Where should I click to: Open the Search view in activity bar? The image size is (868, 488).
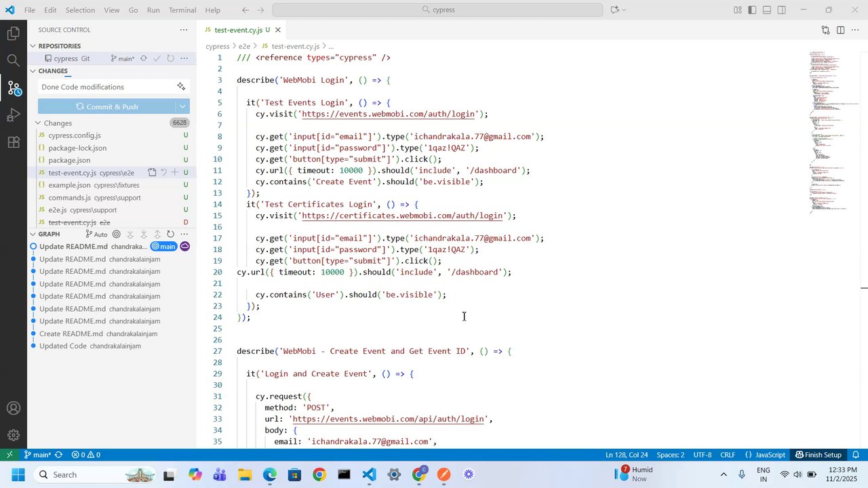(x=13, y=60)
